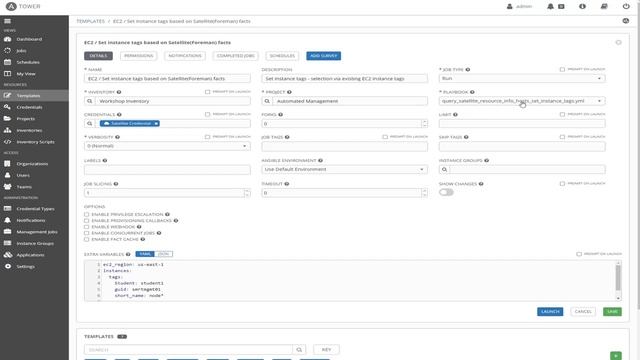Open the Ansible Environment dropdown

point(344,169)
